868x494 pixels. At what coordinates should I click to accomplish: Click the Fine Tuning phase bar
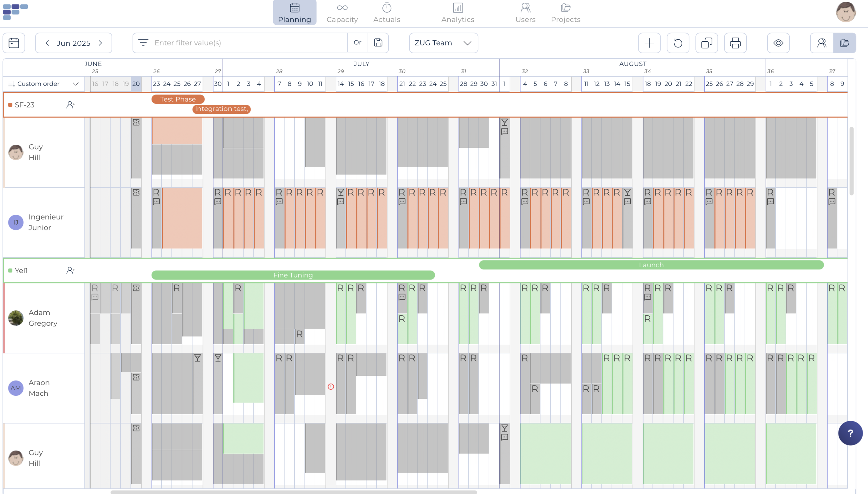[293, 275]
